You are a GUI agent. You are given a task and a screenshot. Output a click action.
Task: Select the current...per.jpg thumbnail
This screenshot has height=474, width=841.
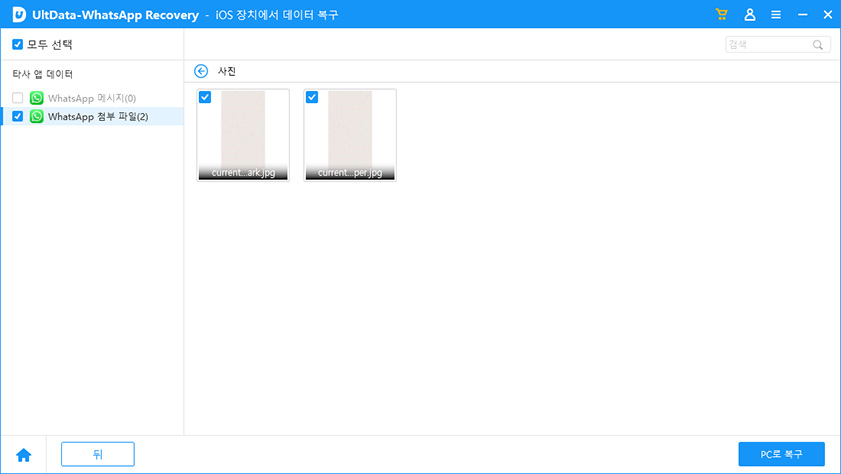point(350,130)
